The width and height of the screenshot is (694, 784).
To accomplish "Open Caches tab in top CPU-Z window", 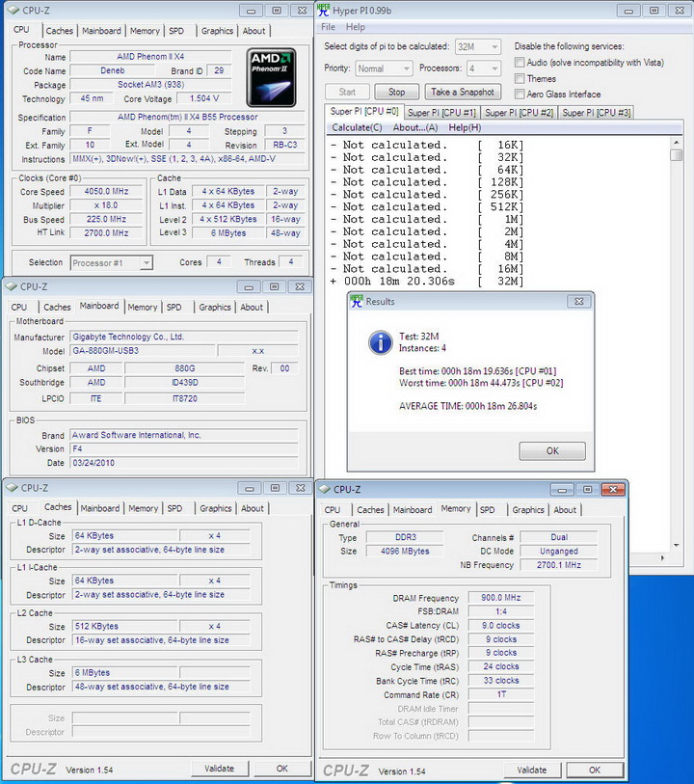I will pos(60,31).
